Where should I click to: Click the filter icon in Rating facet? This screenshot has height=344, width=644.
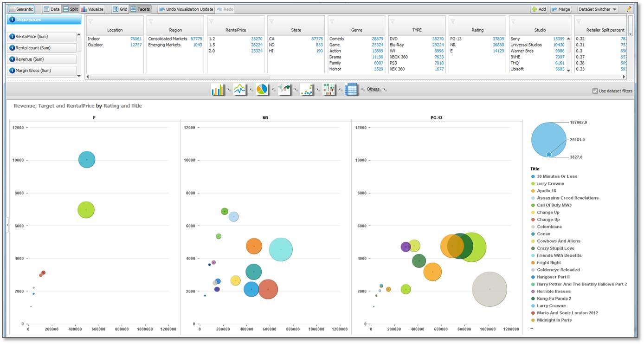tap(453, 21)
